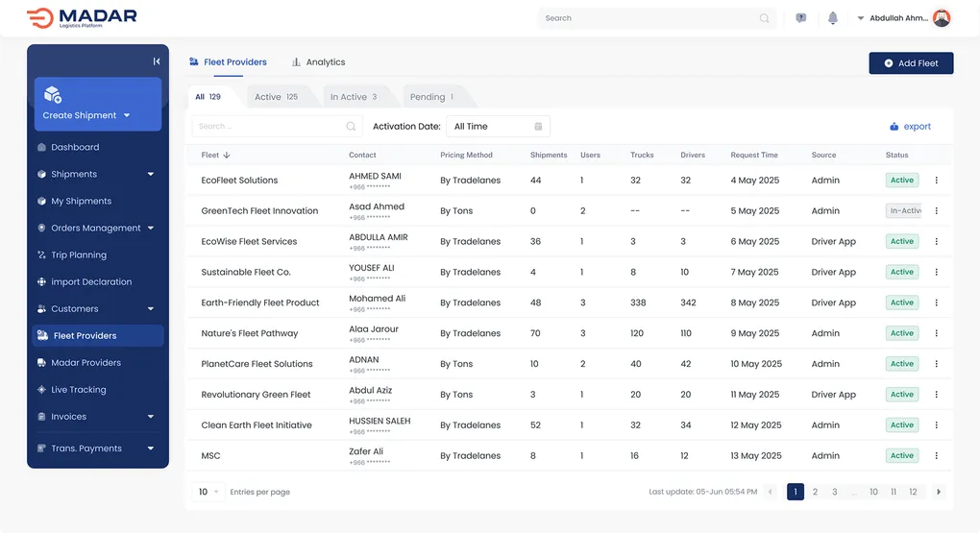Click the fleet table search field
Screen dimensions: 980x533
click(269, 127)
